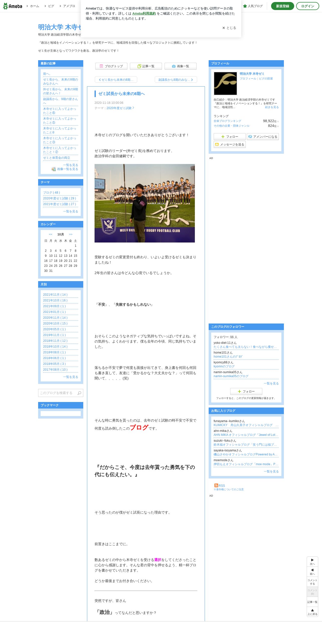The height and width of the screenshot is (644, 322).
Task: Click the RSS feed icon
Action: (x=216, y=486)
